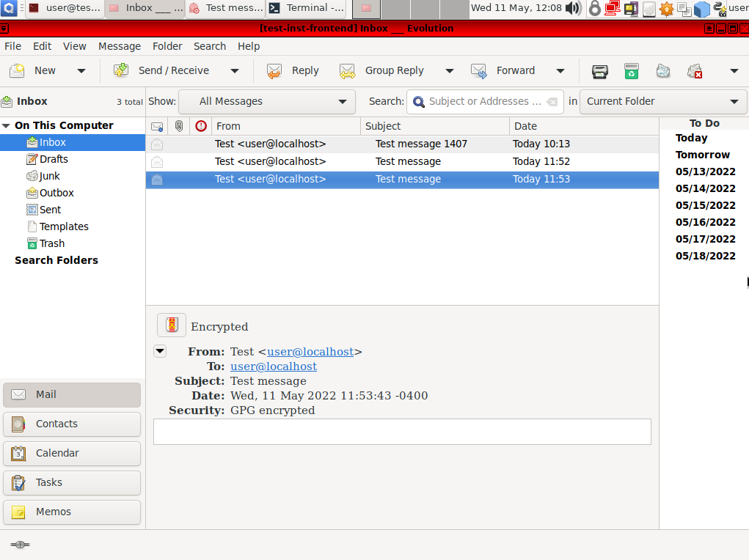This screenshot has width=749, height=560.
Task: Open the Folder menu
Action: pos(167,46)
